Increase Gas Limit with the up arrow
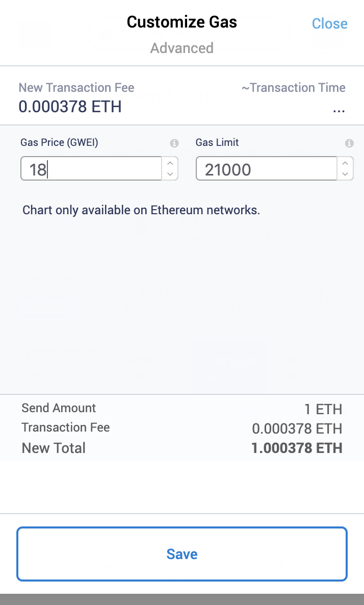Screen dimensions: 364x605 [345, 163]
